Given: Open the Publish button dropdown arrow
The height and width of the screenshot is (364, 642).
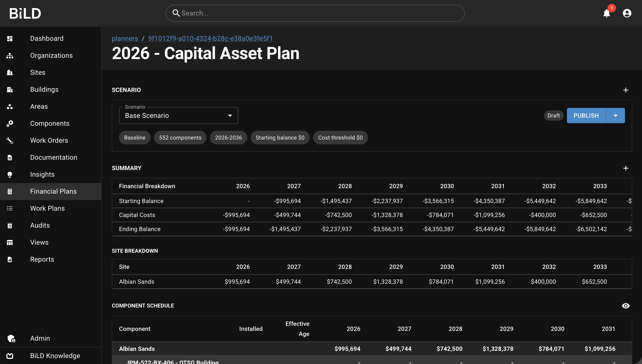Looking at the screenshot, I should click(615, 116).
